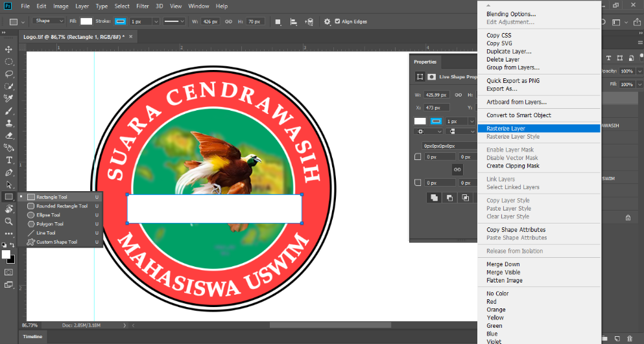
Task: Pick Custom Shape Tool from flyout
Action: 60,242
